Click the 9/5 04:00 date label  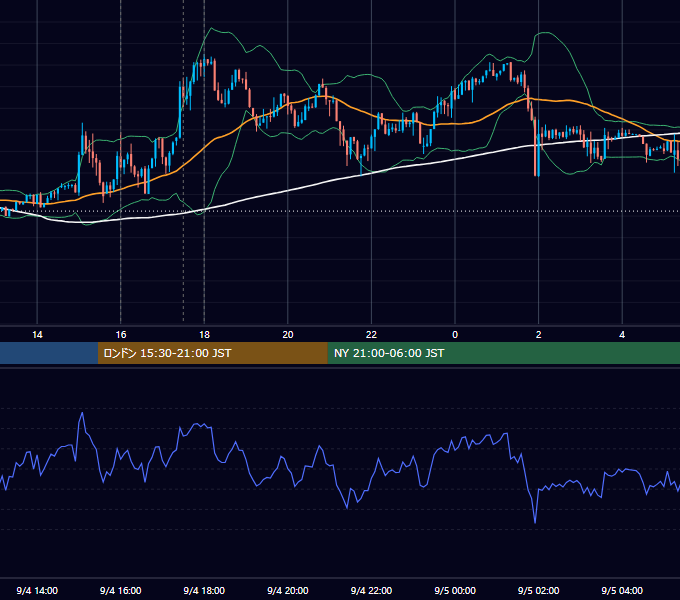tap(622, 590)
